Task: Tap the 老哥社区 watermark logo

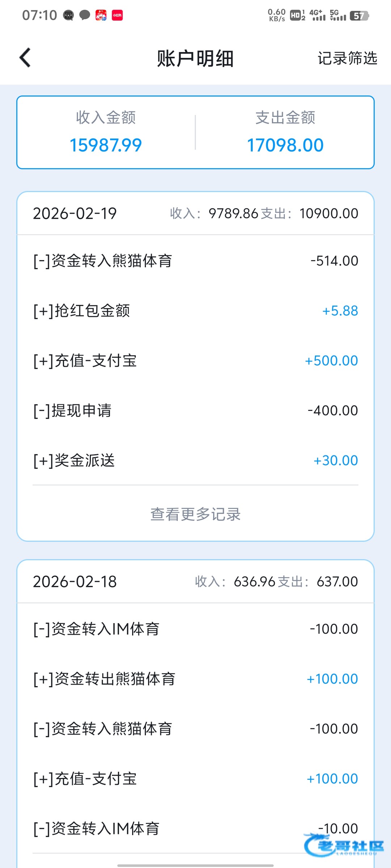Action: click(x=344, y=846)
